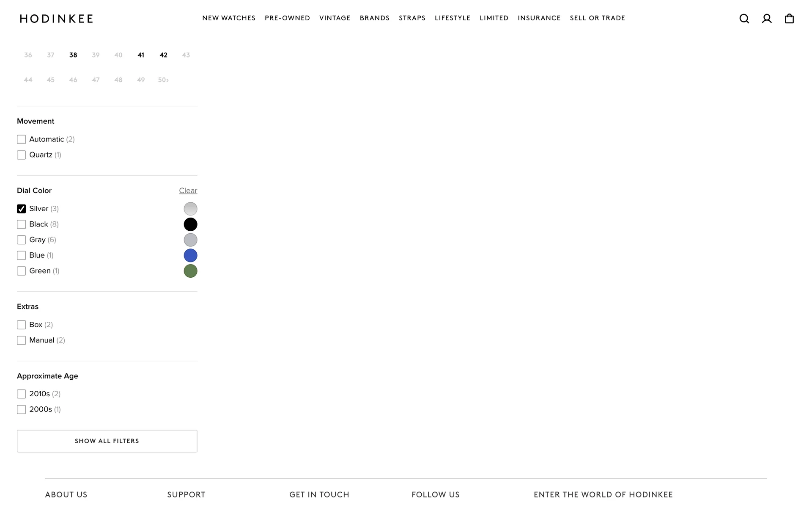
Task: Open the Brands menu item
Action: (x=374, y=18)
